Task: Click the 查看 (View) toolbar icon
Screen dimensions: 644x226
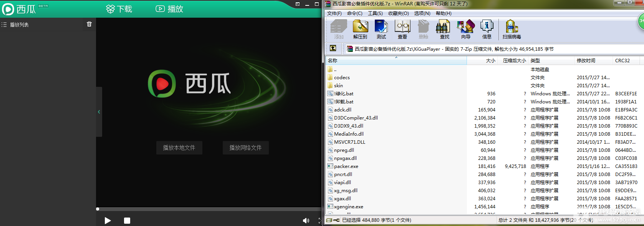Action: [402, 30]
